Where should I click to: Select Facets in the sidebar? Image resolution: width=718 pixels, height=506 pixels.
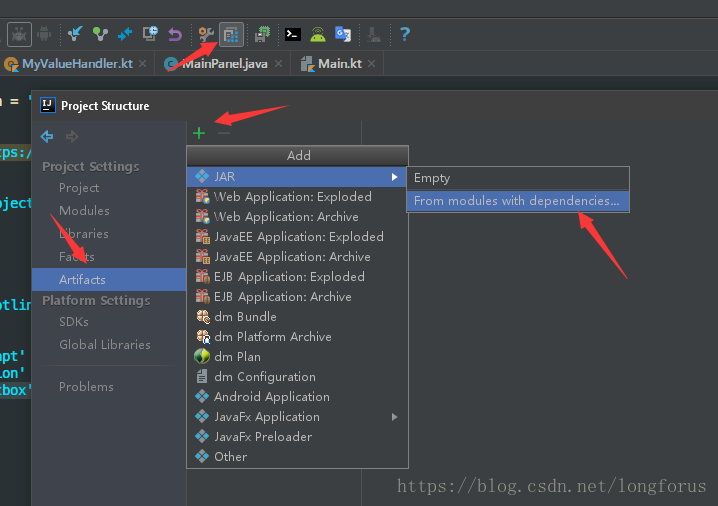77,256
